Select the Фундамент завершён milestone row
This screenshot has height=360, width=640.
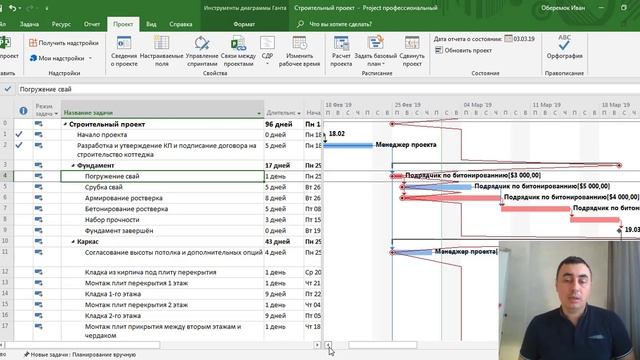click(119, 231)
